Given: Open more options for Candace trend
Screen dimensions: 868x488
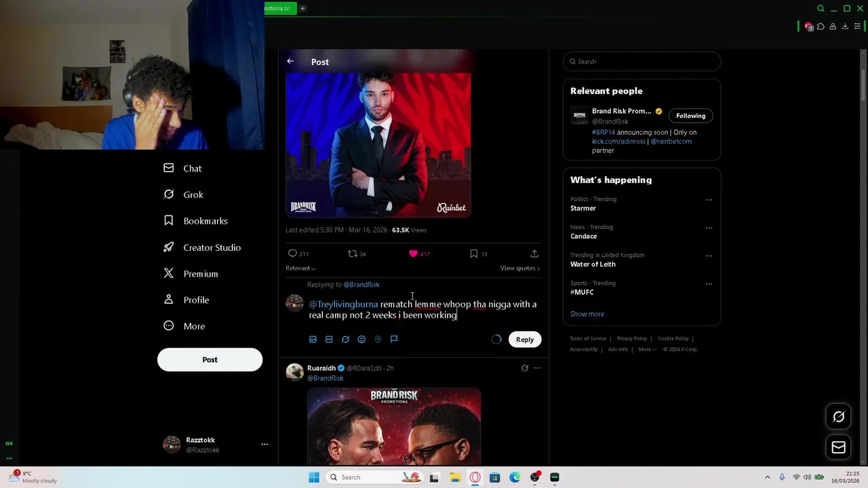Looking at the screenshot, I should point(709,228).
